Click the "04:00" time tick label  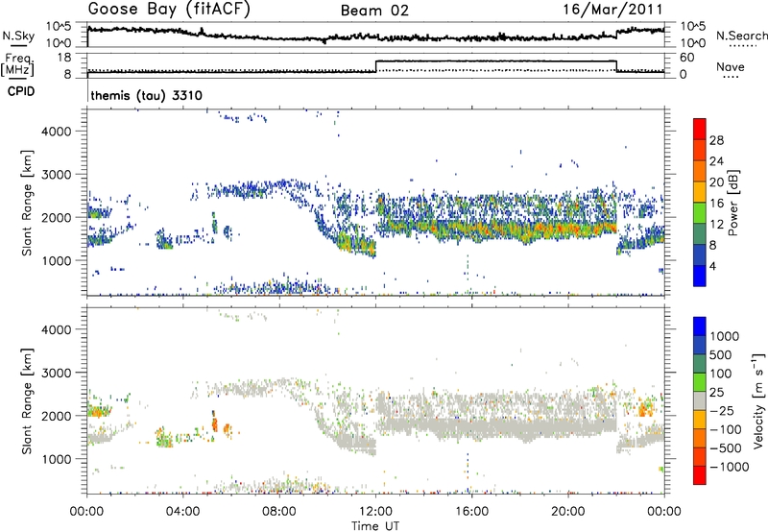pyautogui.click(x=183, y=512)
